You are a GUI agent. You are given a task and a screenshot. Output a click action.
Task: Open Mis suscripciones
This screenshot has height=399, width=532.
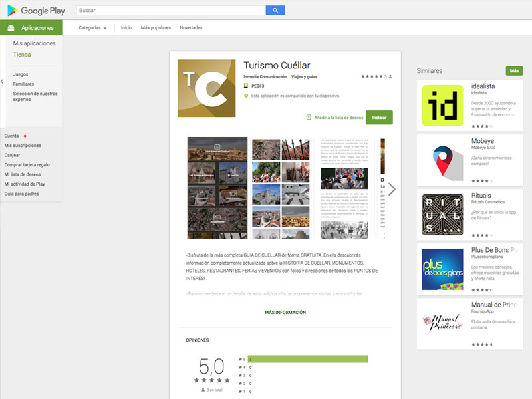pyautogui.click(x=23, y=145)
